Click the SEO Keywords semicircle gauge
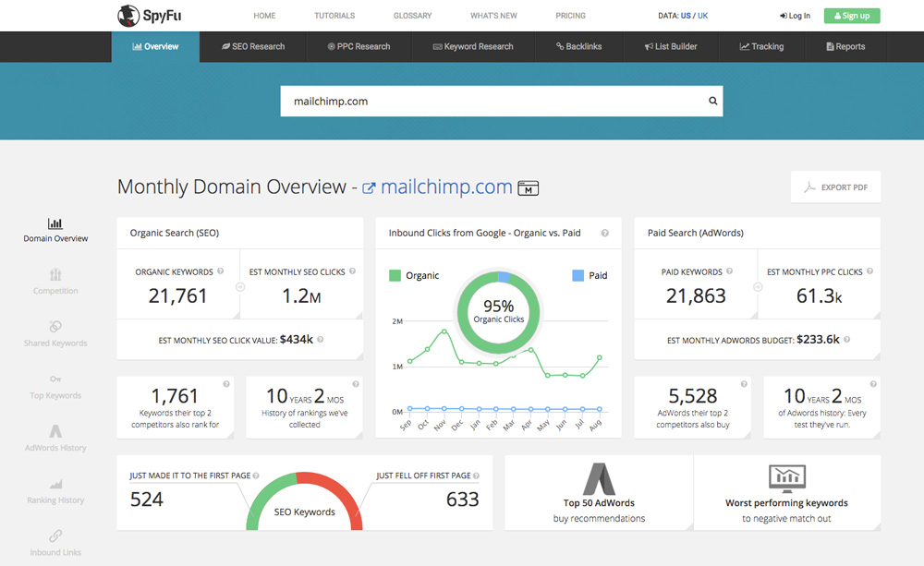Image resolution: width=924 pixels, height=566 pixels. [304, 501]
